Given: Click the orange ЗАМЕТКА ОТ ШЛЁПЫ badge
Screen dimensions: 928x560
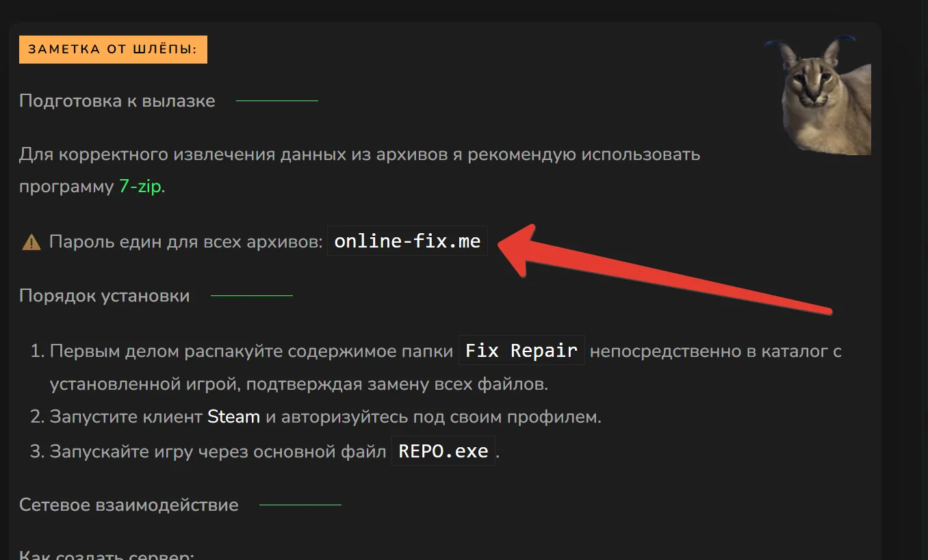Looking at the screenshot, I should click(x=113, y=49).
